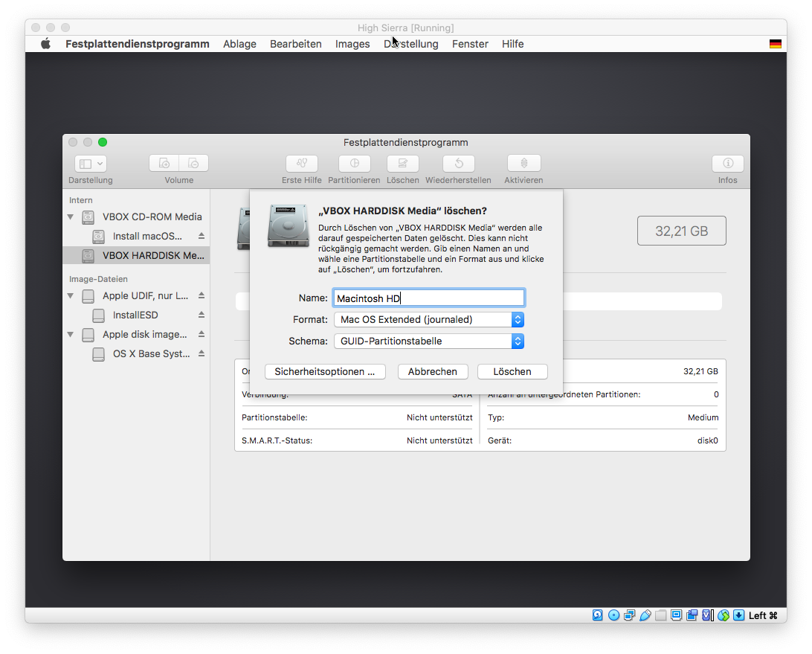812x654 pixels.
Task: Collapse the VBOX CD-ROM Media tree
Action: 71,217
